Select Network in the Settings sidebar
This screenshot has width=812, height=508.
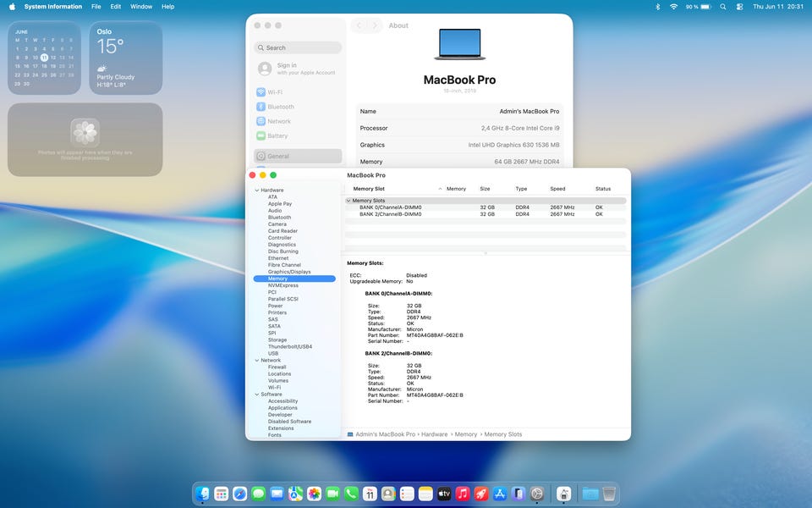click(x=298, y=121)
